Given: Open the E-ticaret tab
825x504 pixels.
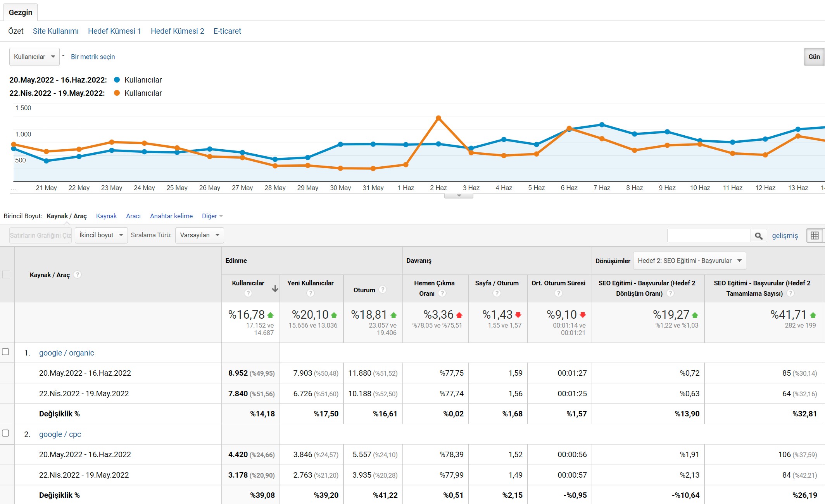Looking at the screenshot, I should pyautogui.click(x=227, y=31).
